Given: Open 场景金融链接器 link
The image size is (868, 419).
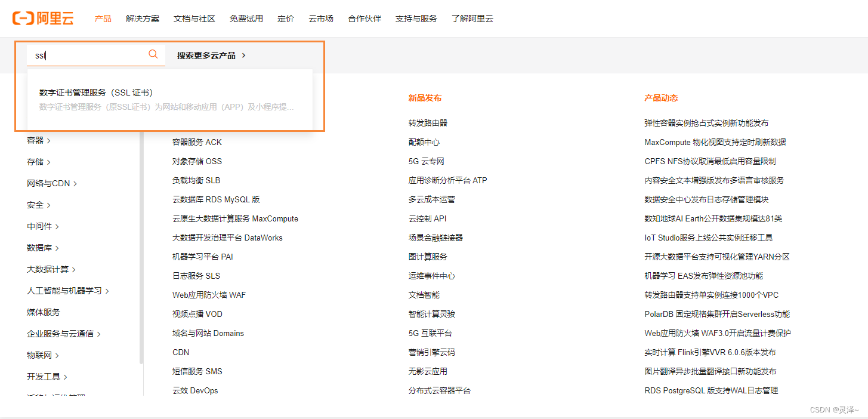Looking at the screenshot, I should [435, 238].
